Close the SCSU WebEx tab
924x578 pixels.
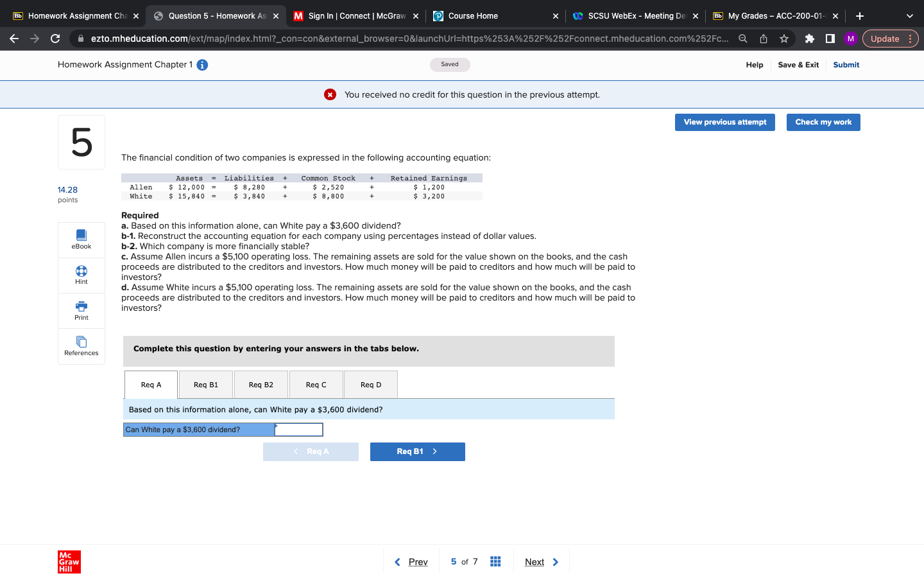696,16
